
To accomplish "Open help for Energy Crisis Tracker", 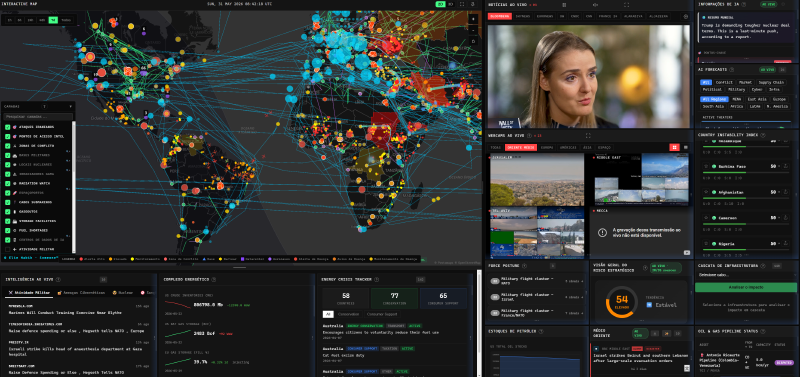I will pyautogui.click(x=377, y=280).
